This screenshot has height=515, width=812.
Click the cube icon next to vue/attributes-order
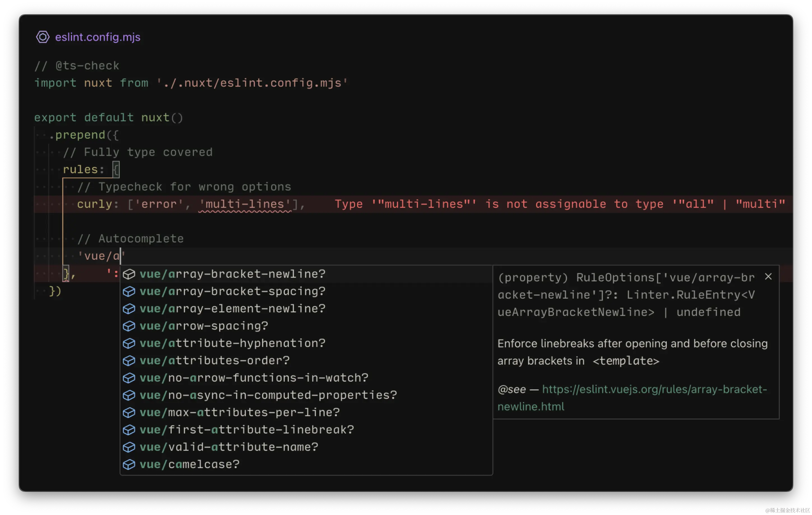coord(129,361)
